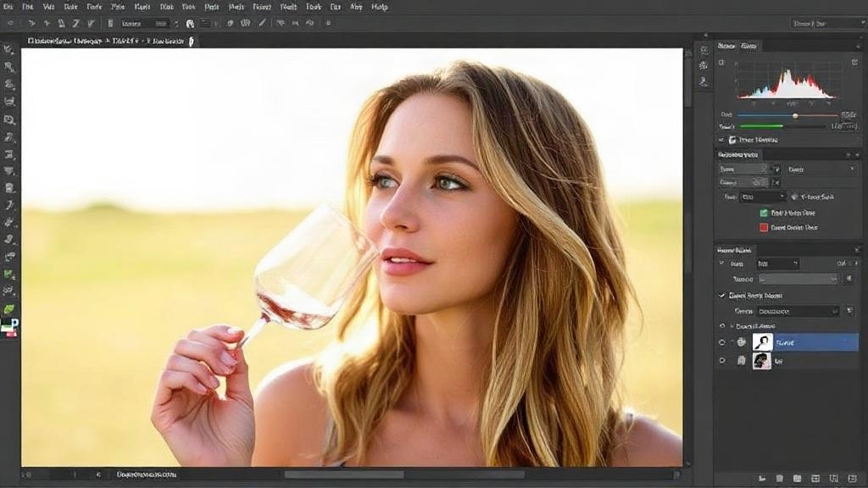Click the foreground/background color swatch in the left toolbar
The width and height of the screenshot is (868, 488).
tap(10, 327)
